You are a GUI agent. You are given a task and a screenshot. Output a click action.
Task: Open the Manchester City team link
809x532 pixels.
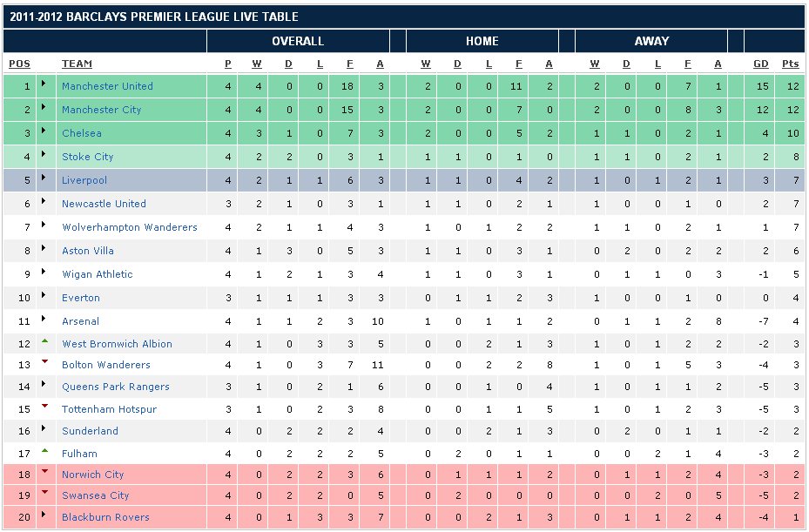tap(101, 110)
